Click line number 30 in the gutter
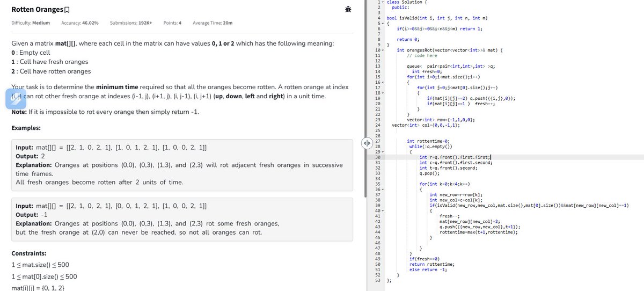Screen dimensions: 644x291 (378, 157)
